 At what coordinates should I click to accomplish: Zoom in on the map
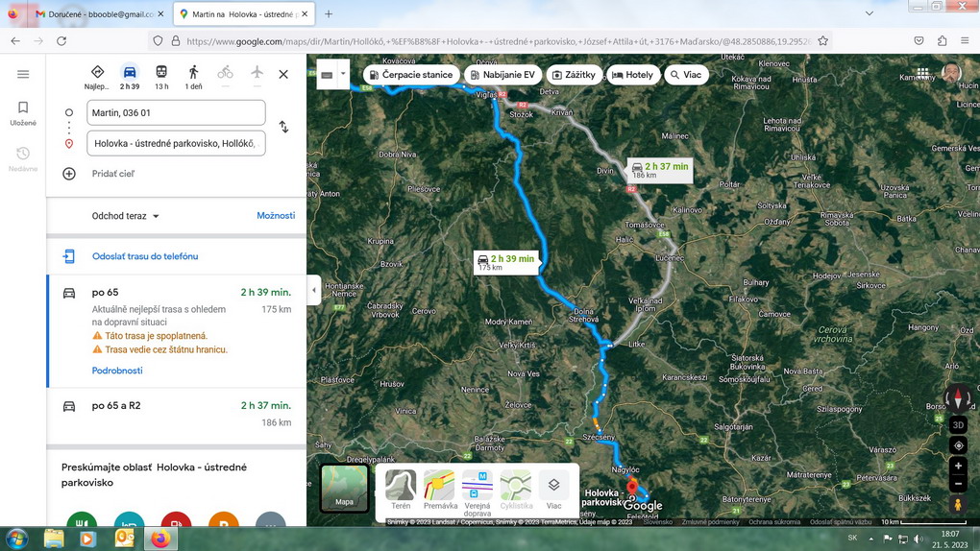click(x=958, y=466)
